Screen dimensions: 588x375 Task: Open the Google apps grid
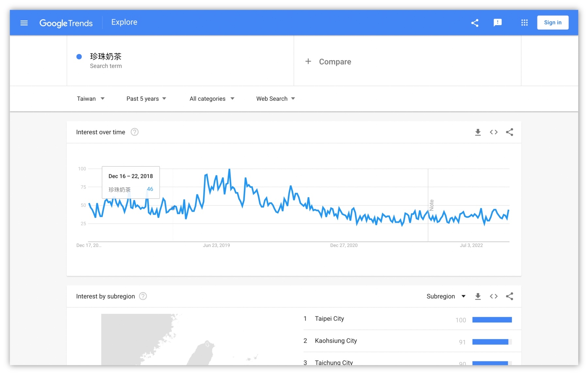(x=524, y=23)
